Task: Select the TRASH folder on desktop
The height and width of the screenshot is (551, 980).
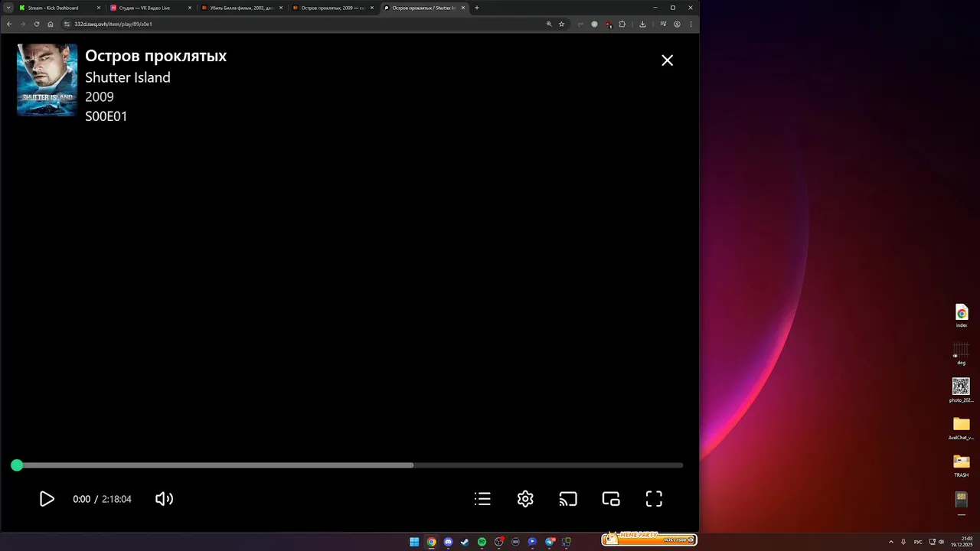Action: click(962, 465)
